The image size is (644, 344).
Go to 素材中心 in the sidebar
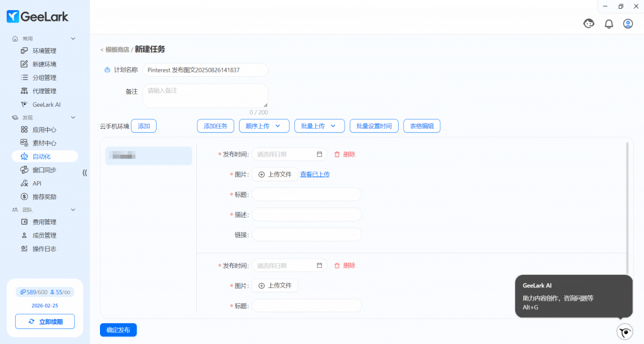coord(44,143)
